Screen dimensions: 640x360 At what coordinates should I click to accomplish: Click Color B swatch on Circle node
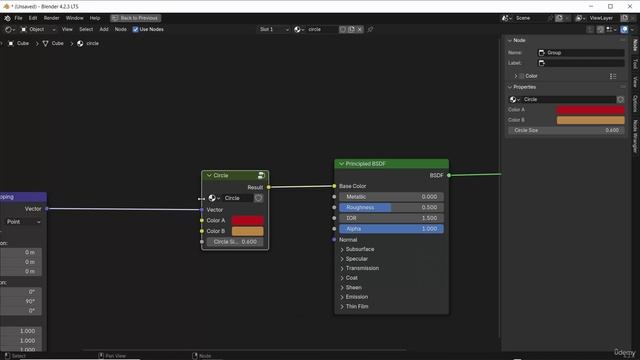247,231
